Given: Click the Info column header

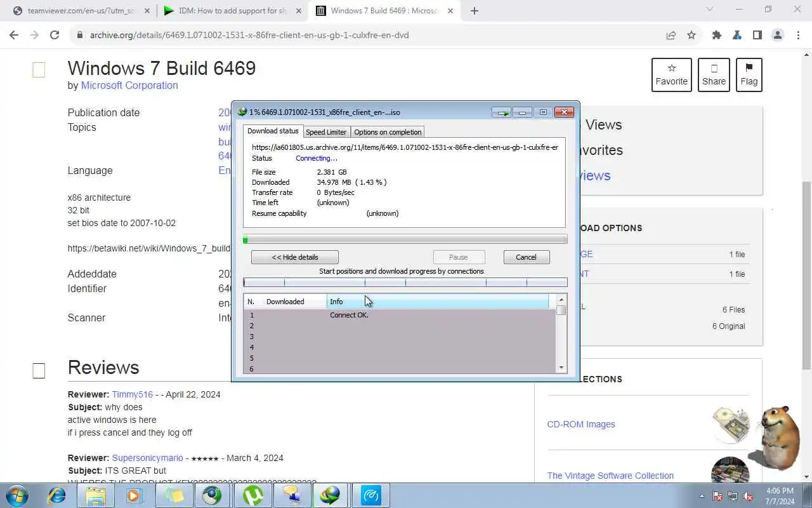Looking at the screenshot, I should coord(438,302).
